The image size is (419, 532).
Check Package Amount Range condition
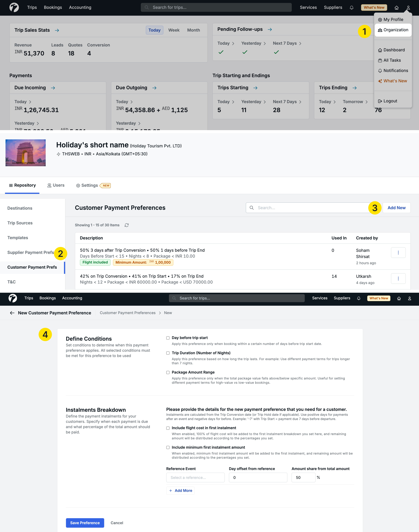click(168, 372)
